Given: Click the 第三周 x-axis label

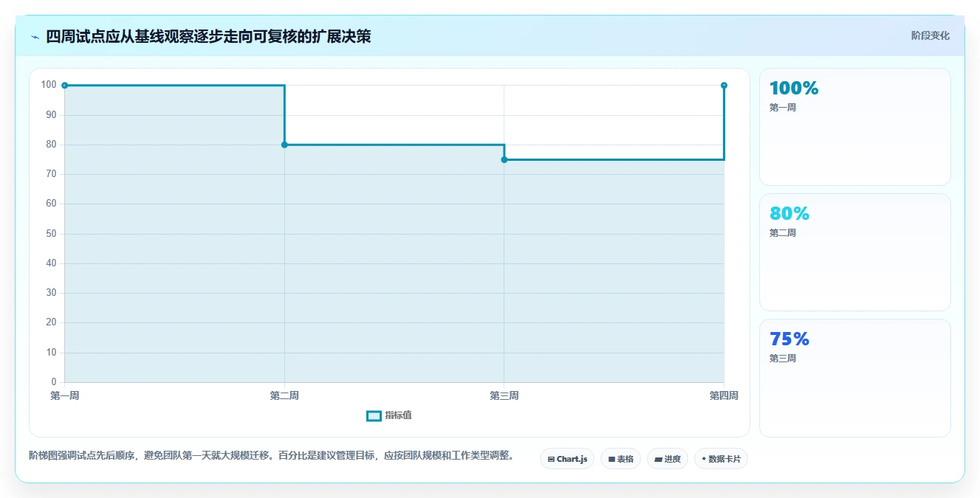Looking at the screenshot, I should (504, 396).
